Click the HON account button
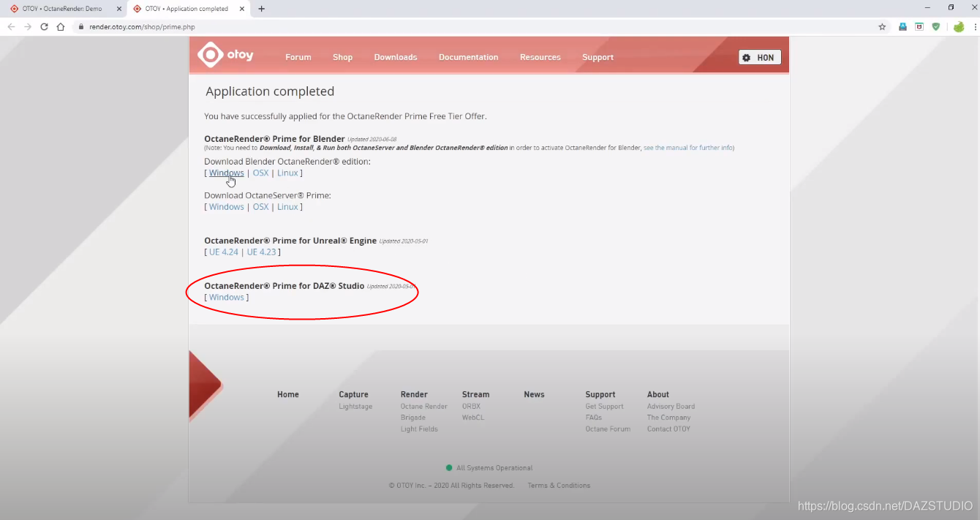This screenshot has height=520, width=980. coord(760,58)
